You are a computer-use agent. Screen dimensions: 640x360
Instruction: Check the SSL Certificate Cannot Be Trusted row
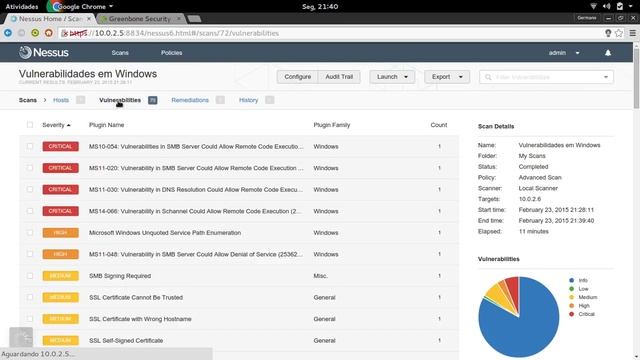(30, 297)
